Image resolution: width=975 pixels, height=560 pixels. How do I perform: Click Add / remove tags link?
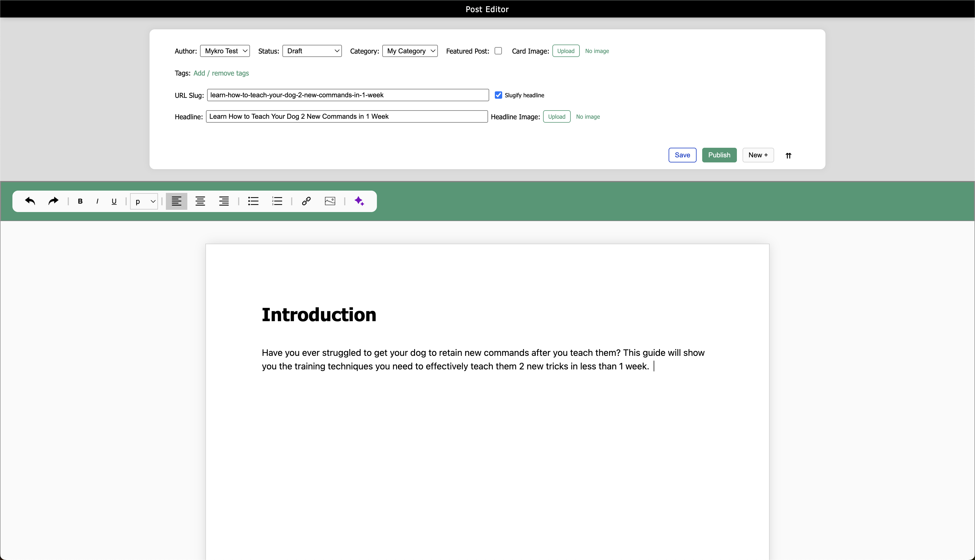pyautogui.click(x=221, y=73)
